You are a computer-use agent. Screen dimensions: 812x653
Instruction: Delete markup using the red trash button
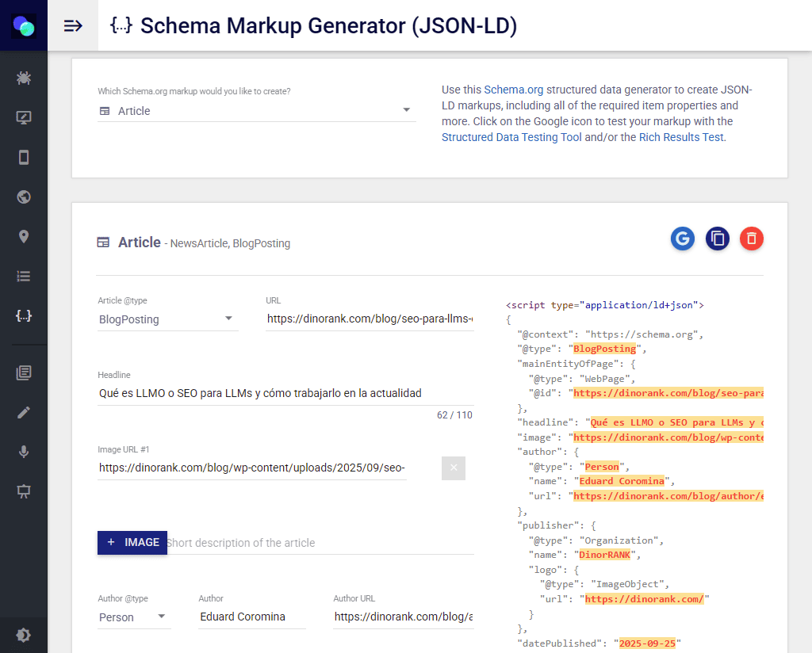(x=752, y=239)
